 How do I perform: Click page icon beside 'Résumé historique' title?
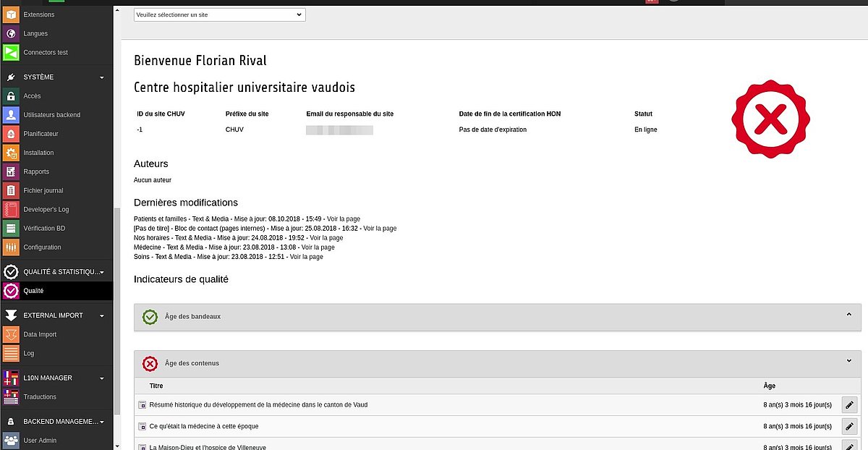tap(142, 405)
